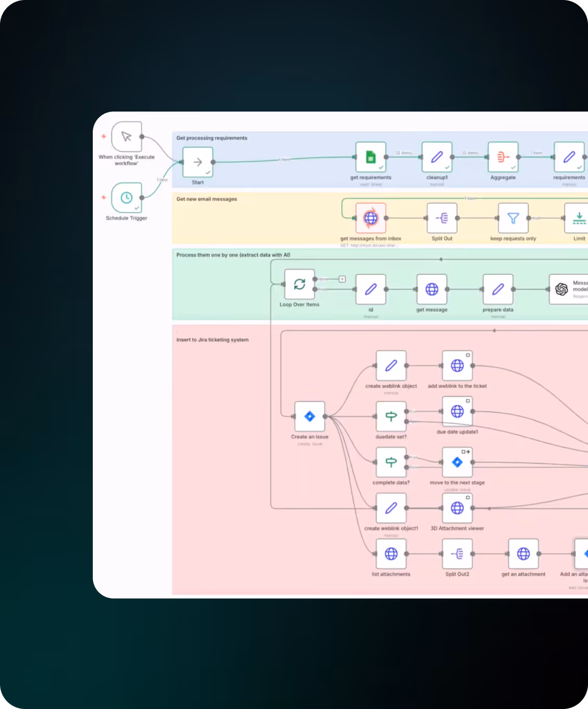The height and width of the screenshot is (709, 588).
Task: Select the 'prepare data' pencil node
Action: (498, 289)
